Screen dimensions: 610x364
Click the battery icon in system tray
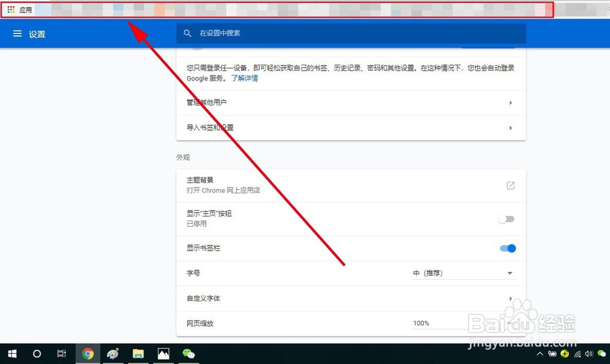click(552, 354)
